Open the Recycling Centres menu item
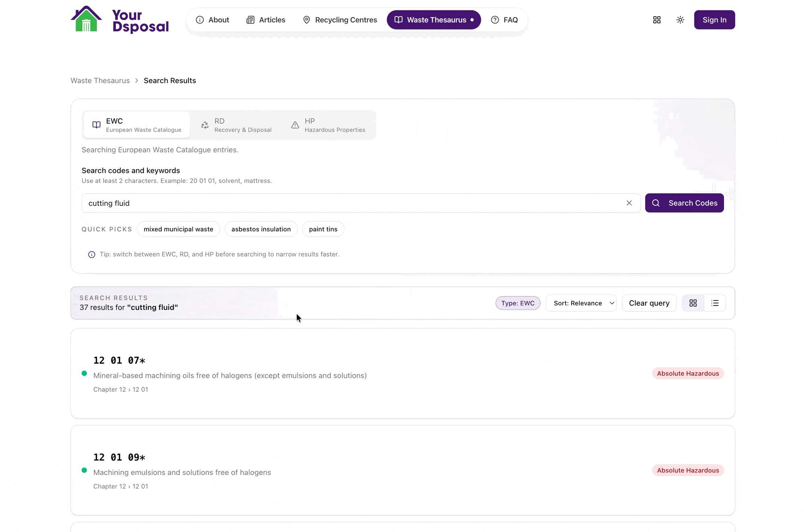The height and width of the screenshot is (532, 804). (x=340, y=20)
